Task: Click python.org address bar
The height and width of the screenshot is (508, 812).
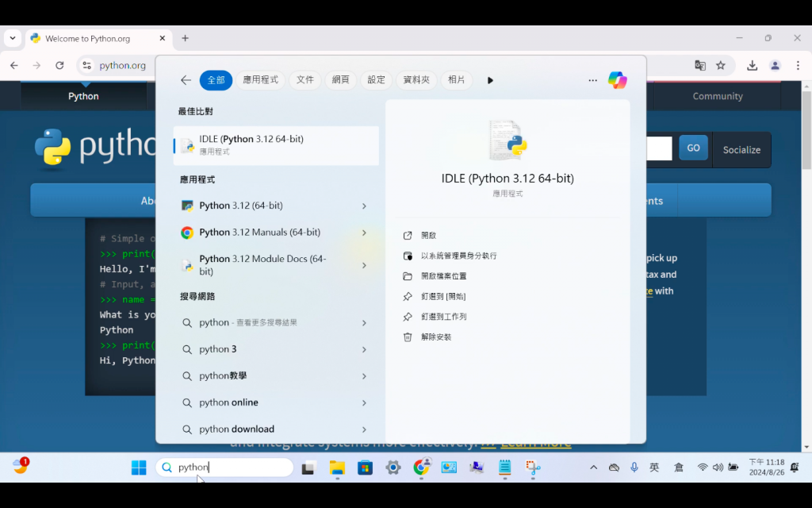Action: tap(122, 65)
